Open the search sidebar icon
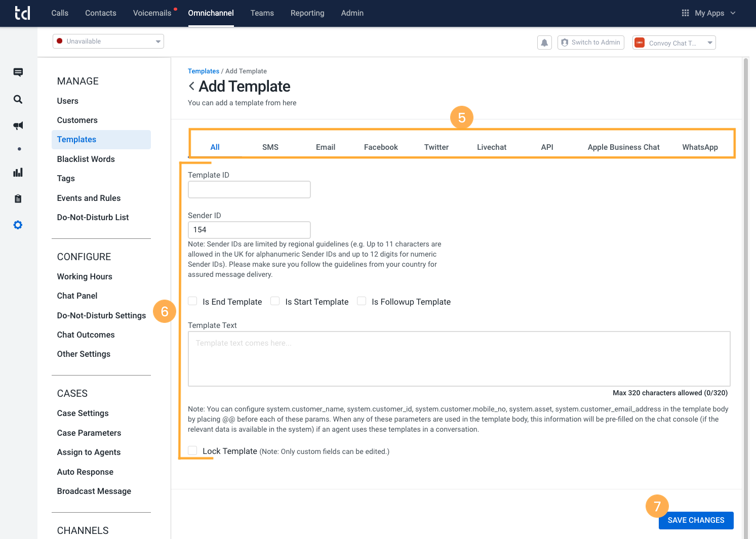 pos(18,99)
